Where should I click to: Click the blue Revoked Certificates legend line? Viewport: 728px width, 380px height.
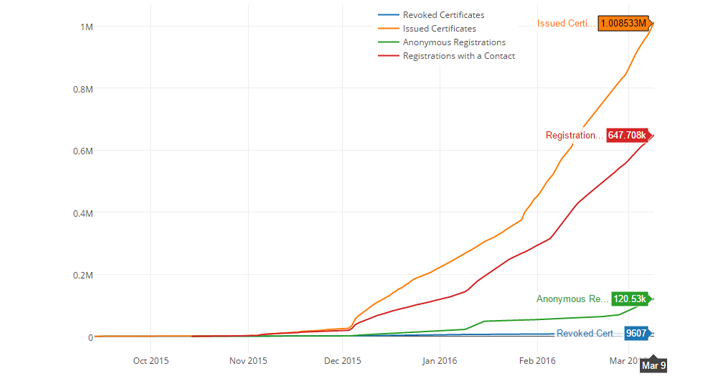pos(389,15)
